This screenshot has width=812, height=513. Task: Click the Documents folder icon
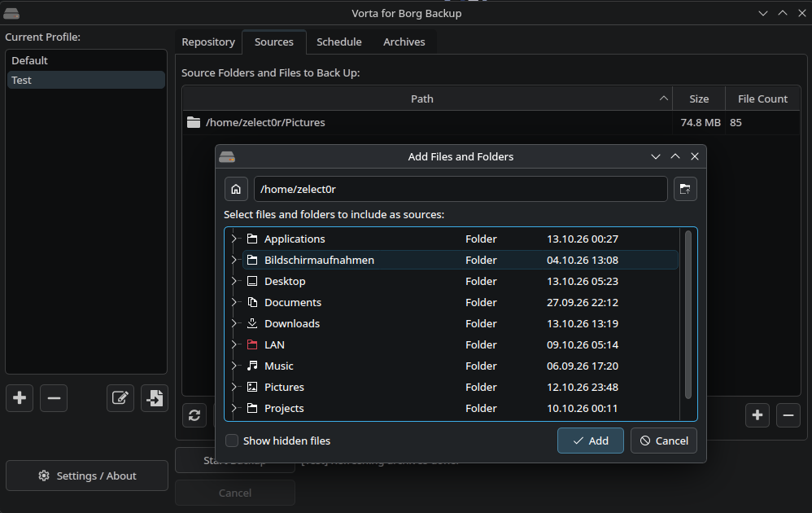click(252, 303)
